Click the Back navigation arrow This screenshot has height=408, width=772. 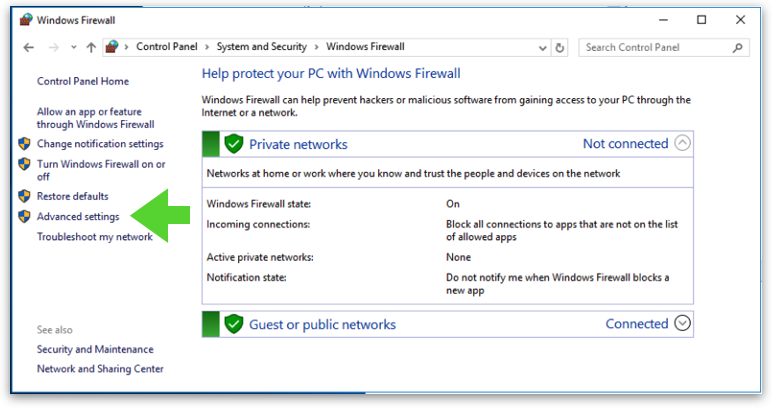[29, 47]
